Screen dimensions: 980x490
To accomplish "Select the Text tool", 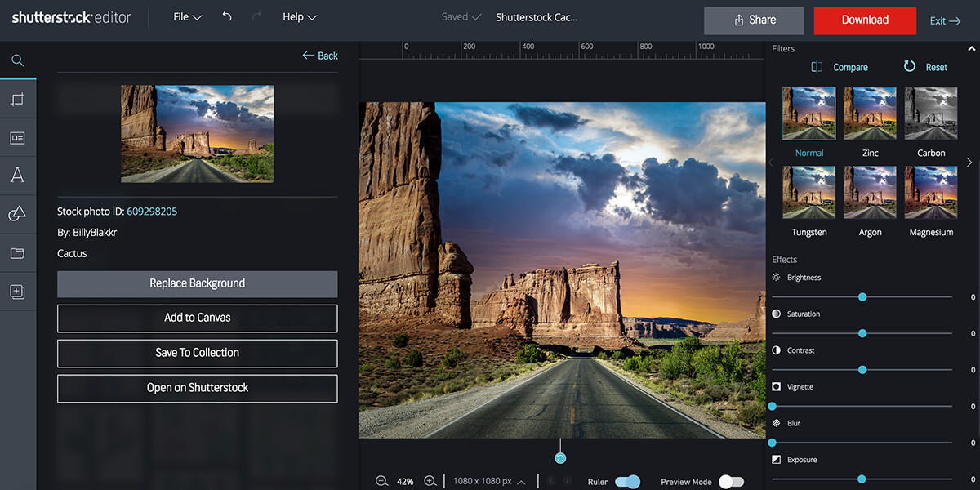I will coord(18,175).
